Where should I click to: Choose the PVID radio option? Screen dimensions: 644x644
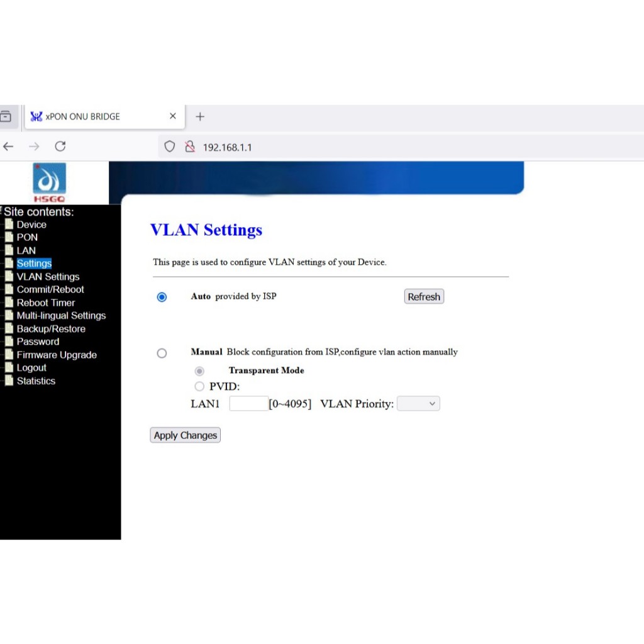(x=199, y=386)
